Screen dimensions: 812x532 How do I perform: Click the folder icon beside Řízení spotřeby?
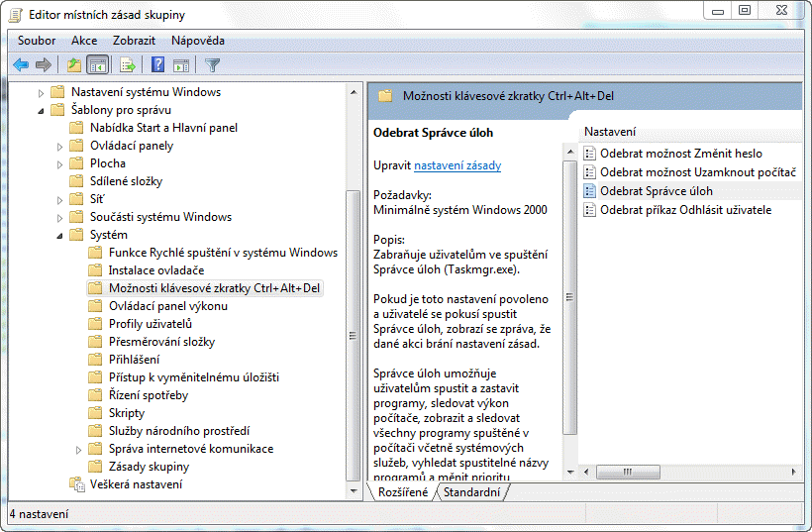(95, 394)
